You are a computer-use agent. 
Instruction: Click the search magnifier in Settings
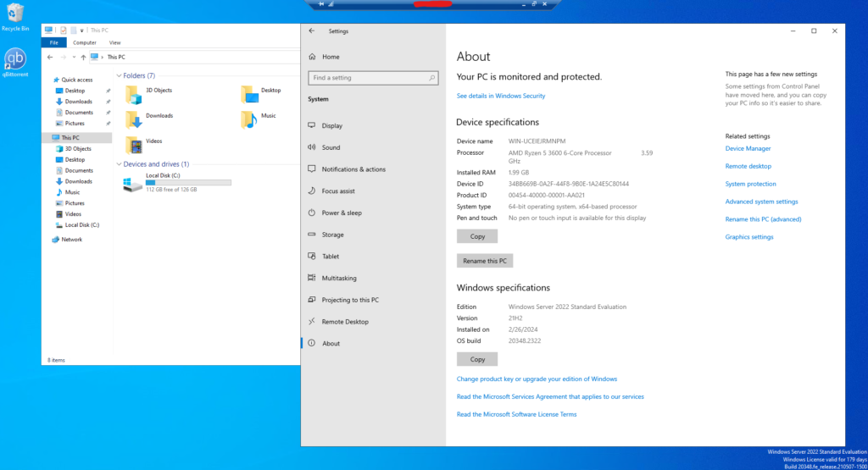(x=431, y=78)
